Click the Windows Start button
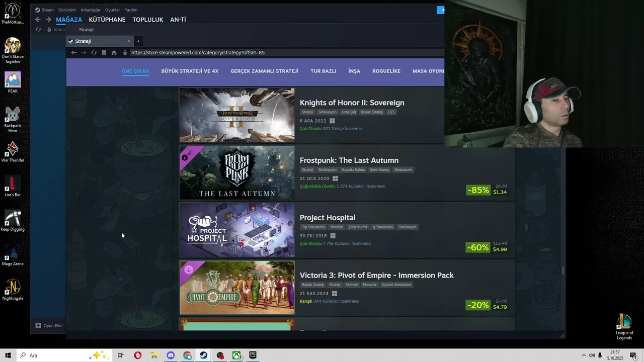The image size is (644, 362). tap(8, 355)
